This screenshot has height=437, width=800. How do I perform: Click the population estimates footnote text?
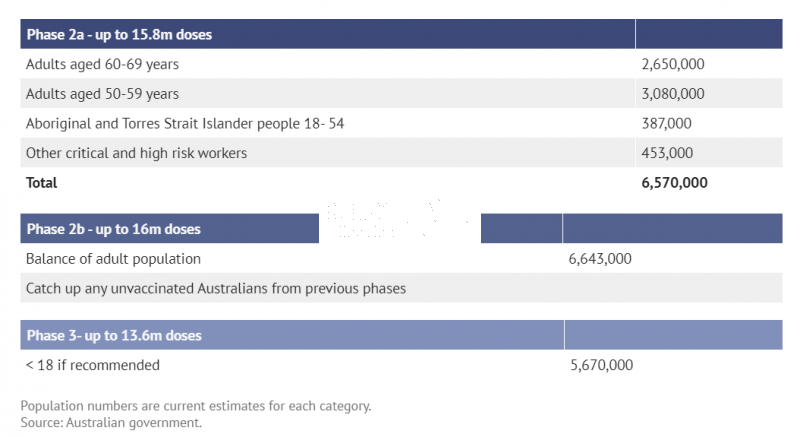196,406
